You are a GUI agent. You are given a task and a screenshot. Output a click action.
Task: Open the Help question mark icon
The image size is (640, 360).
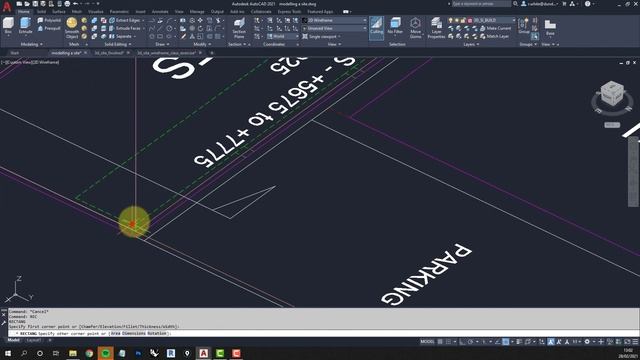click(587, 4)
